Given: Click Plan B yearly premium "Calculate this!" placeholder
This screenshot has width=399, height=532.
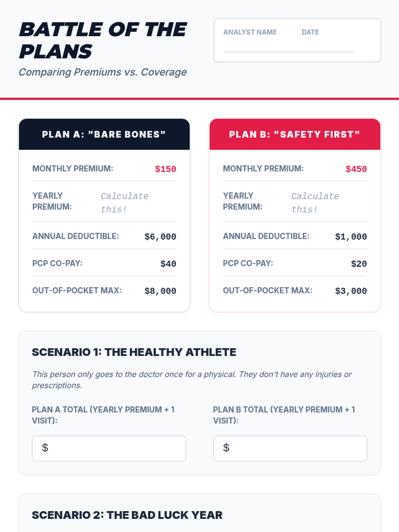Looking at the screenshot, I should pyautogui.click(x=315, y=202).
